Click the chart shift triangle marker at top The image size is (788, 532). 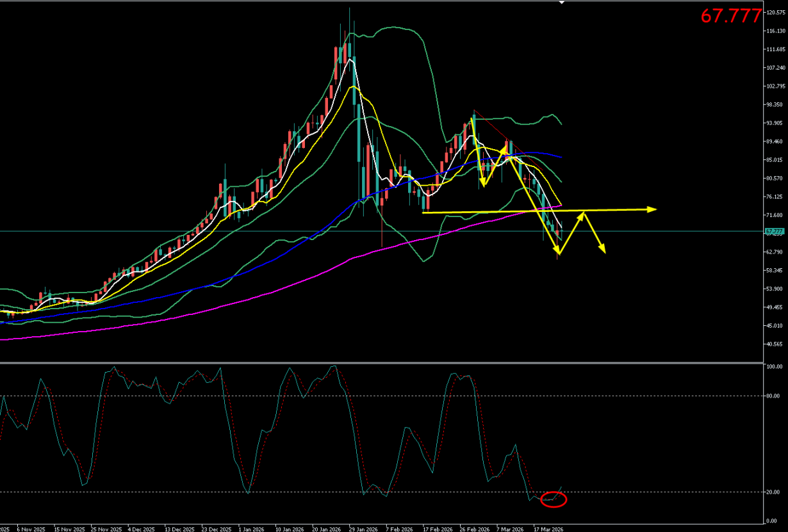pos(562,2)
